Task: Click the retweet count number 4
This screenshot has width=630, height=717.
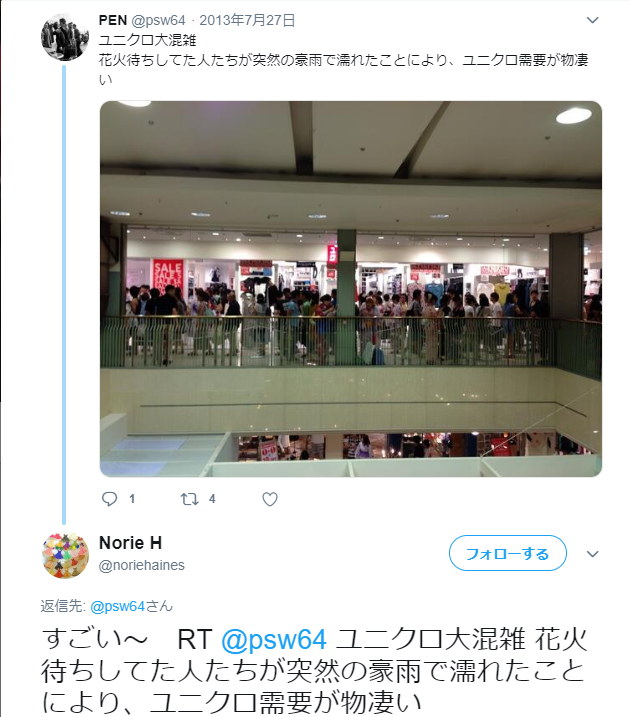Action: click(212, 498)
